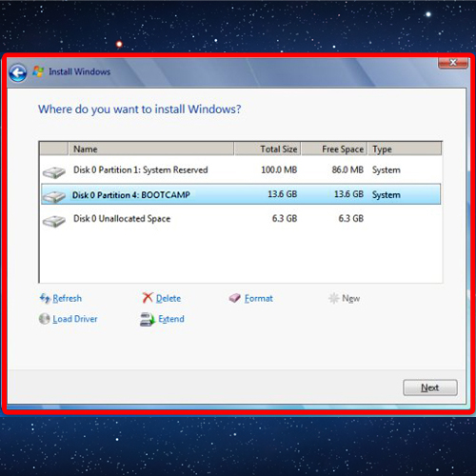Viewport: 476px width, 476px height.
Task: Format the selected partition
Action: 259,298
